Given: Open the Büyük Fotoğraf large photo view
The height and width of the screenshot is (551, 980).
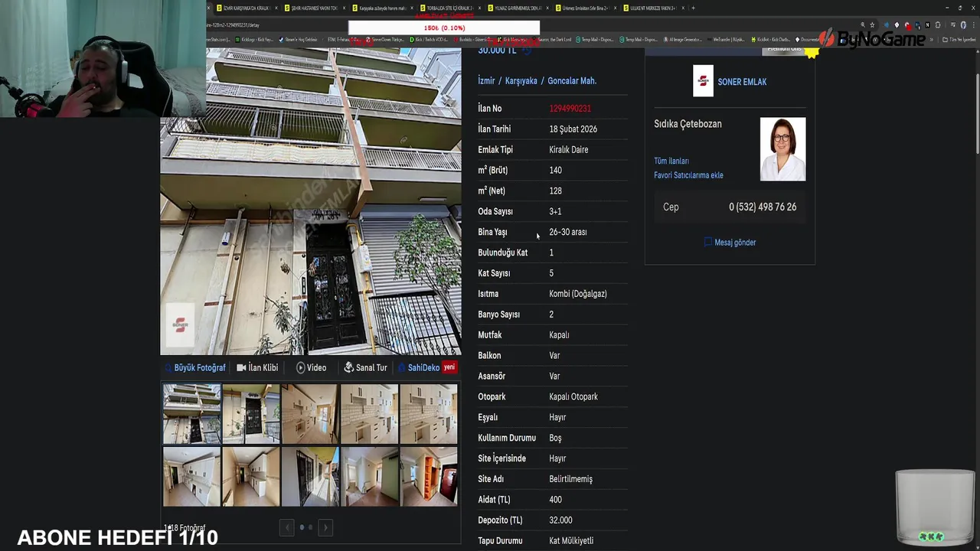Looking at the screenshot, I should 195,367.
